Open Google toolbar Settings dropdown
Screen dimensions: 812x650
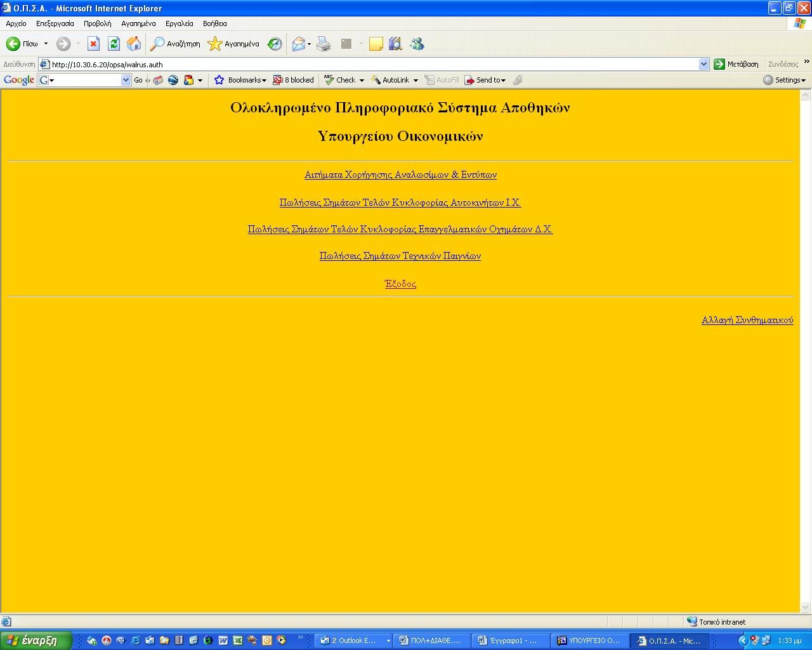coord(785,80)
